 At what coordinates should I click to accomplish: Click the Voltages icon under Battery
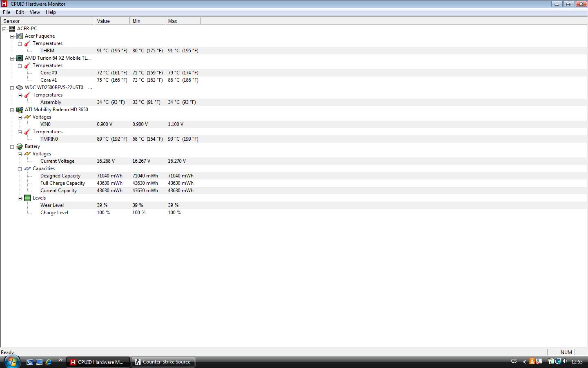click(x=27, y=154)
